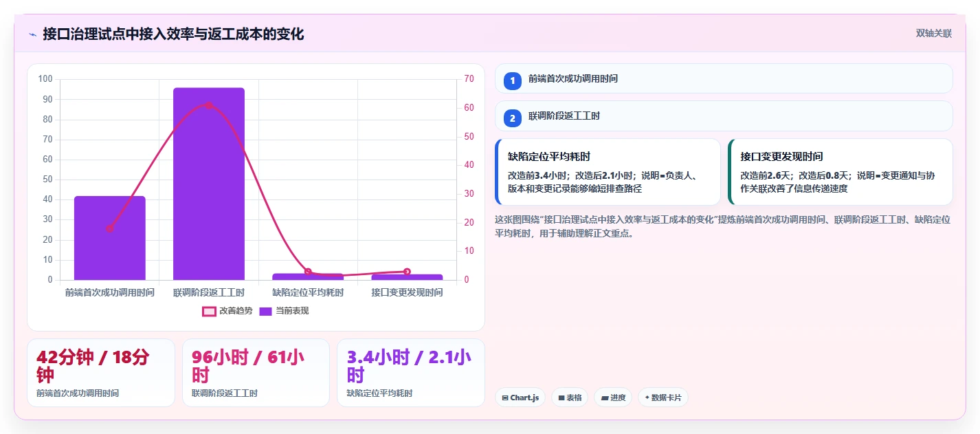The height and width of the screenshot is (434, 980).
Task: Click the trend line point above 前端首次成功调用时间
Action: (x=110, y=228)
